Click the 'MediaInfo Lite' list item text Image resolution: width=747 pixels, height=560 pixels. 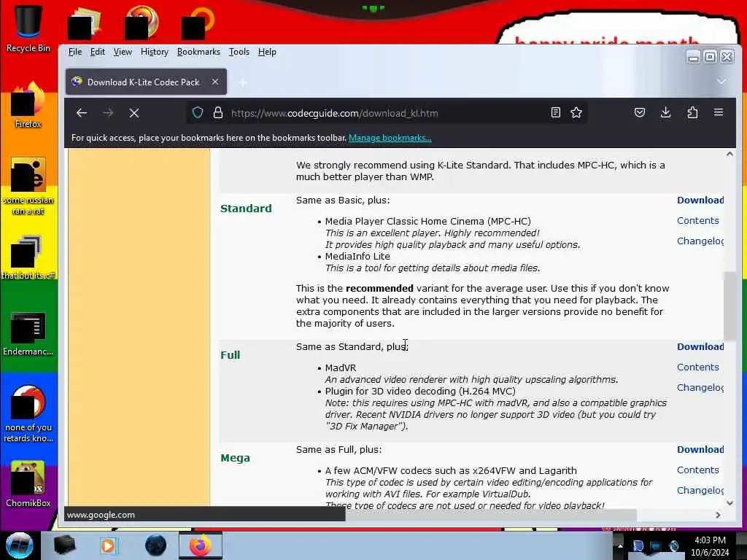[x=357, y=256]
